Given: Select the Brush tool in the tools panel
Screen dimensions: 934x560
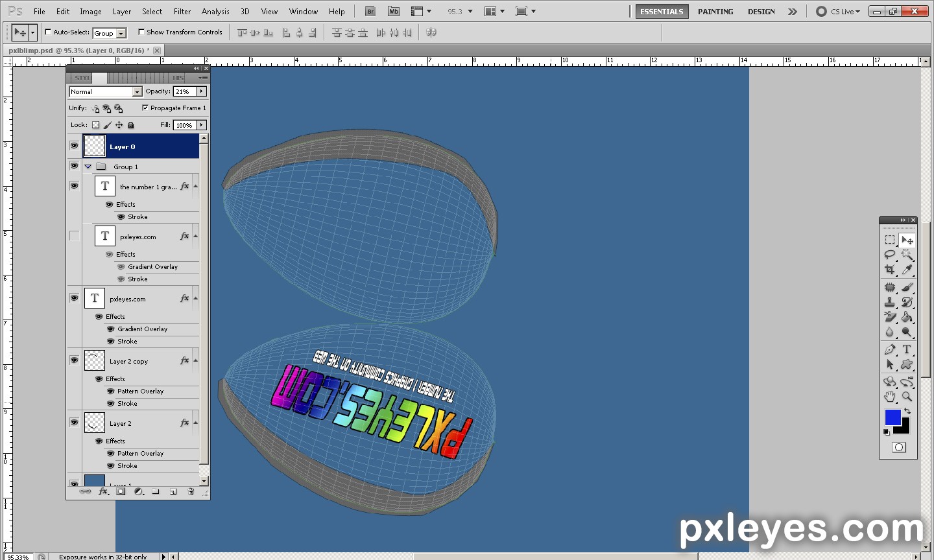Looking at the screenshot, I should (x=907, y=287).
